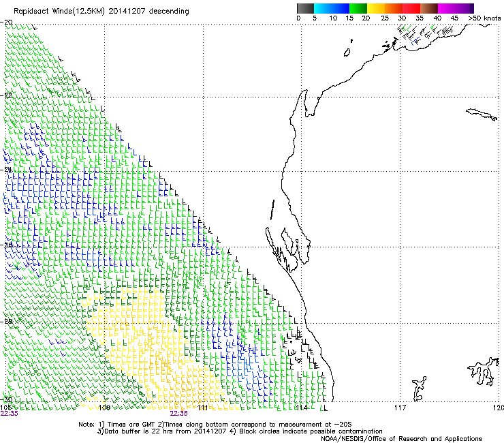Click the cyan-to-blue 5-15 knots legend gradient

pyautogui.click(x=332, y=8)
